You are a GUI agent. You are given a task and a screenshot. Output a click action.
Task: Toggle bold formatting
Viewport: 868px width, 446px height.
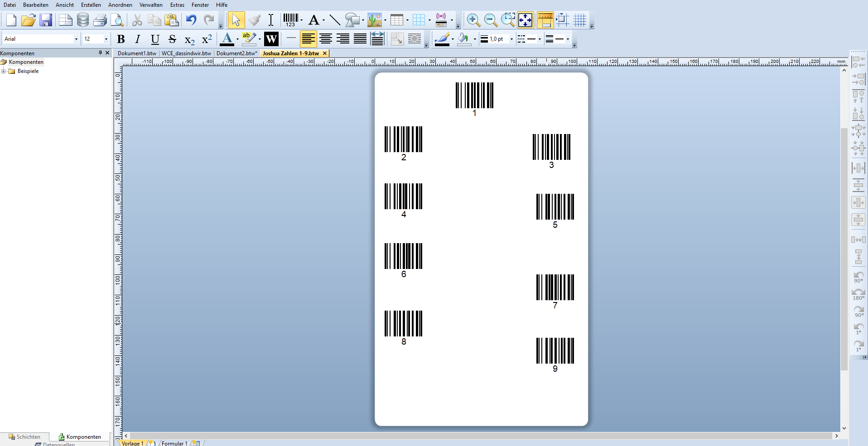pyautogui.click(x=121, y=39)
